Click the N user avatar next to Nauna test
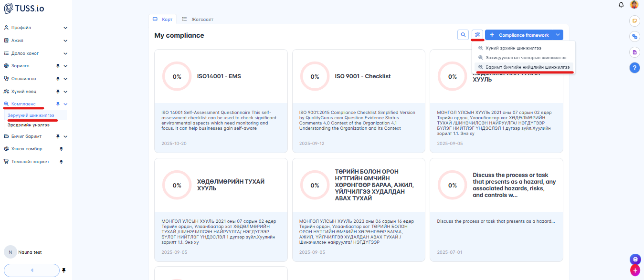 click(x=10, y=252)
